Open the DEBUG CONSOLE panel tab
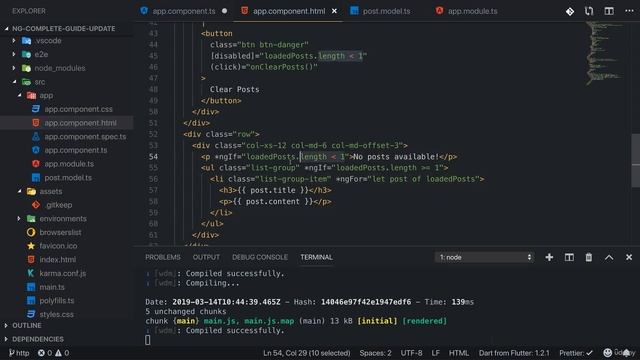The height and width of the screenshot is (360, 640). (260, 257)
